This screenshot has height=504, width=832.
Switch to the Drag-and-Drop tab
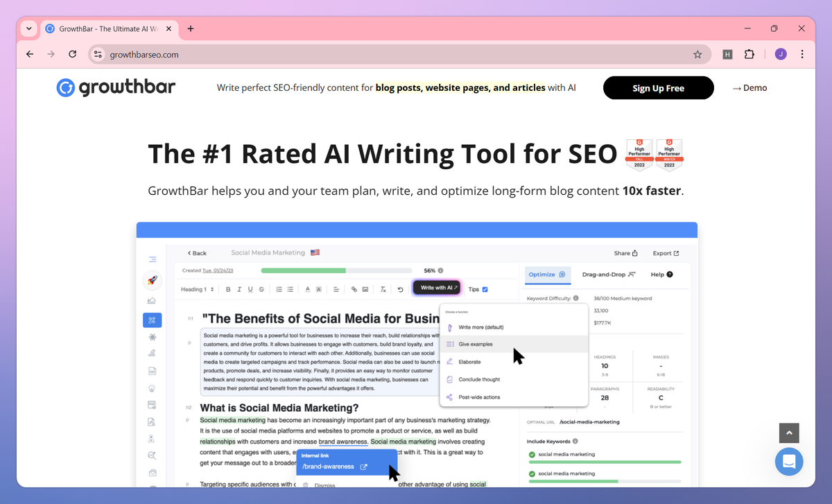pyautogui.click(x=609, y=275)
